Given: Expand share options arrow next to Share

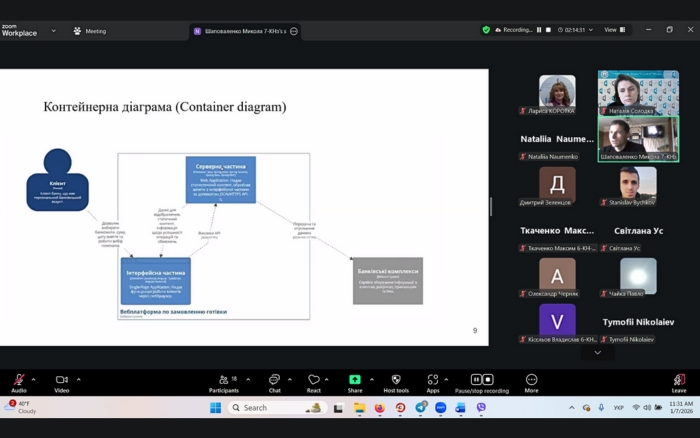Looking at the screenshot, I should [371, 379].
